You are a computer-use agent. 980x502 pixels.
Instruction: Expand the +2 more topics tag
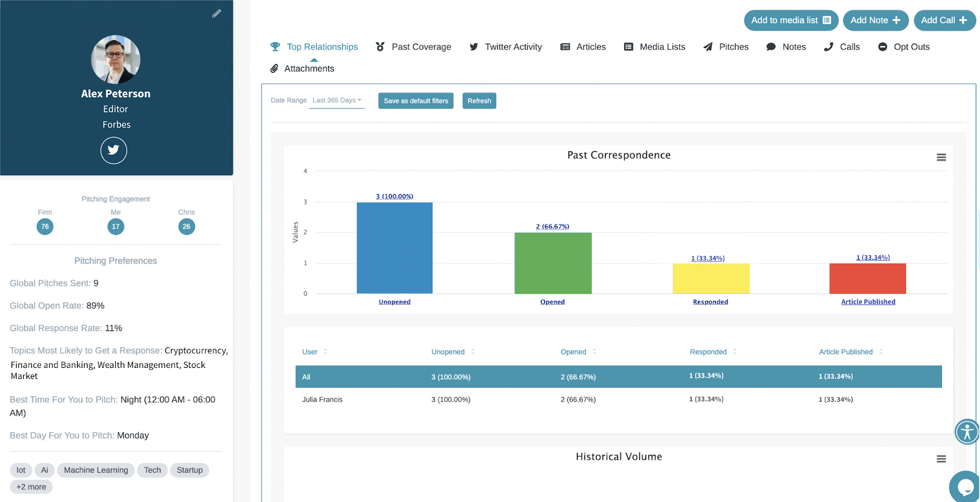(x=31, y=487)
